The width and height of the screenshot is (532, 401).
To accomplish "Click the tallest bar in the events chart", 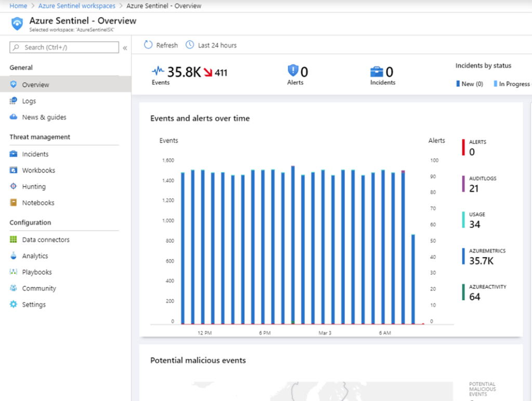I will (293, 245).
